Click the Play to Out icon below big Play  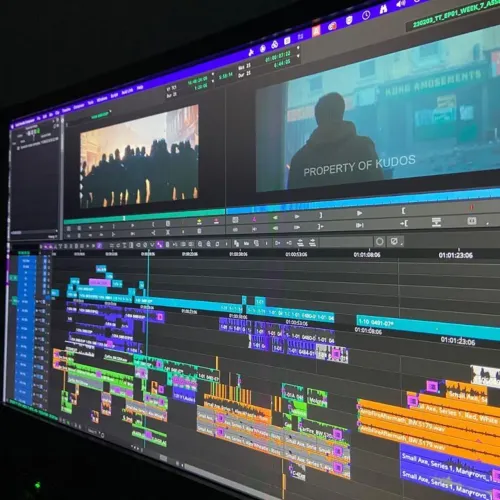[359, 225]
